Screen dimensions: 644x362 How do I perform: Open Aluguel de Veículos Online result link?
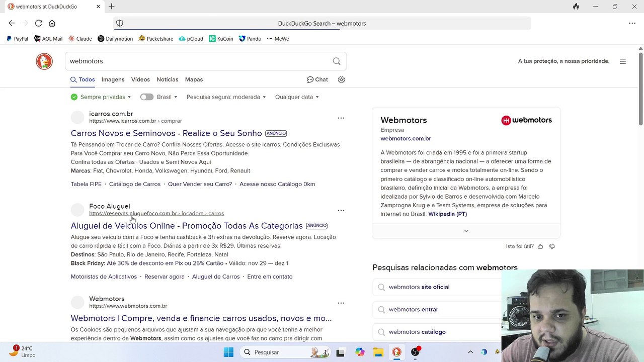187,226
